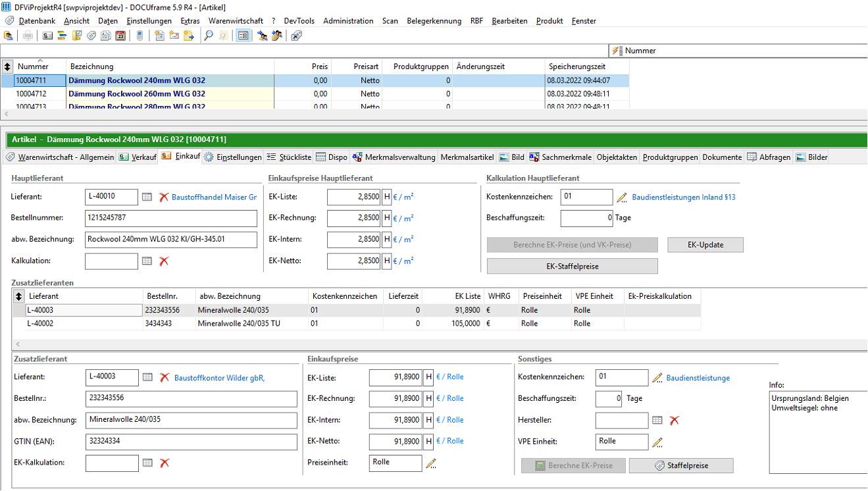Click the article list horizontal scrollbar
Image resolution: width=868 pixels, height=491 pixels.
(434, 115)
